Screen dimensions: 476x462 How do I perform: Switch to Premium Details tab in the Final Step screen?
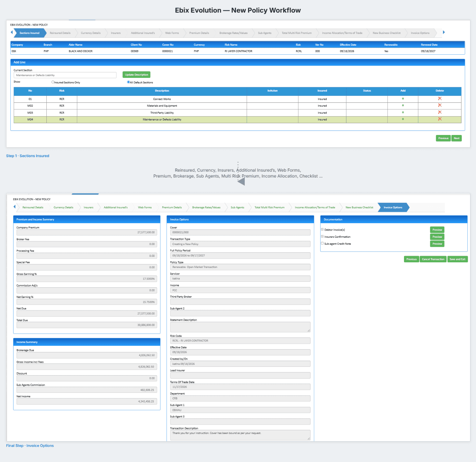[x=172, y=207]
